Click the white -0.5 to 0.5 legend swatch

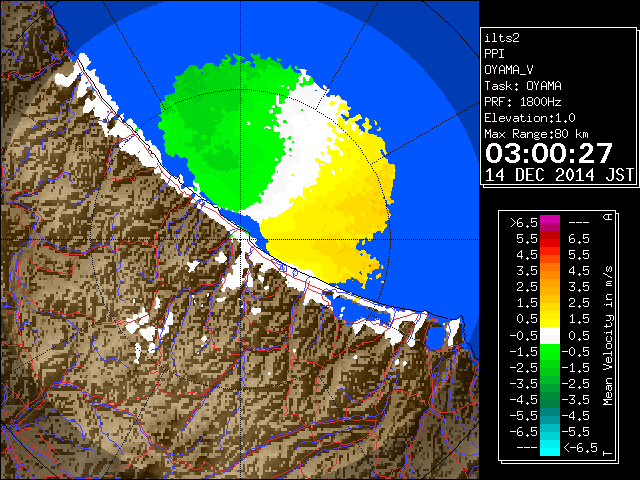pyautogui.click(x=550, y=336)
